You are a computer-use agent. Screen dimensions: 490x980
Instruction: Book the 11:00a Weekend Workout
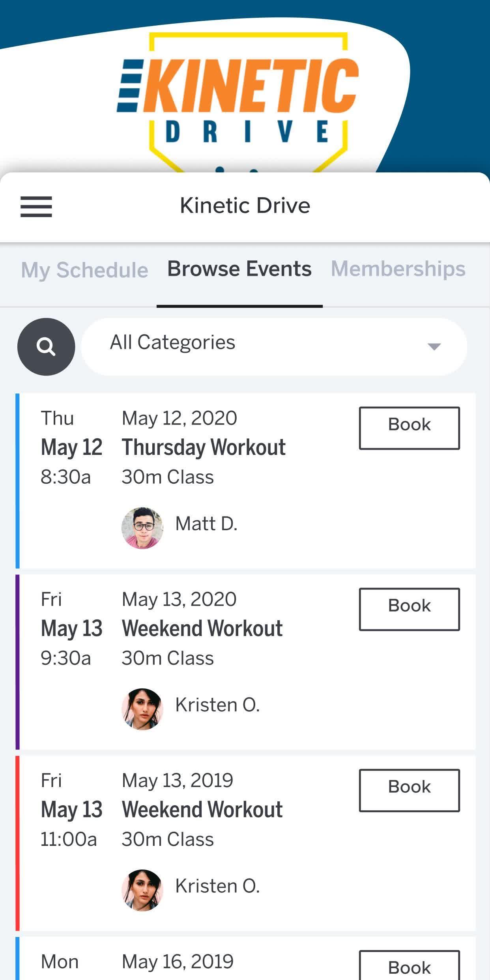click(409, 790)
